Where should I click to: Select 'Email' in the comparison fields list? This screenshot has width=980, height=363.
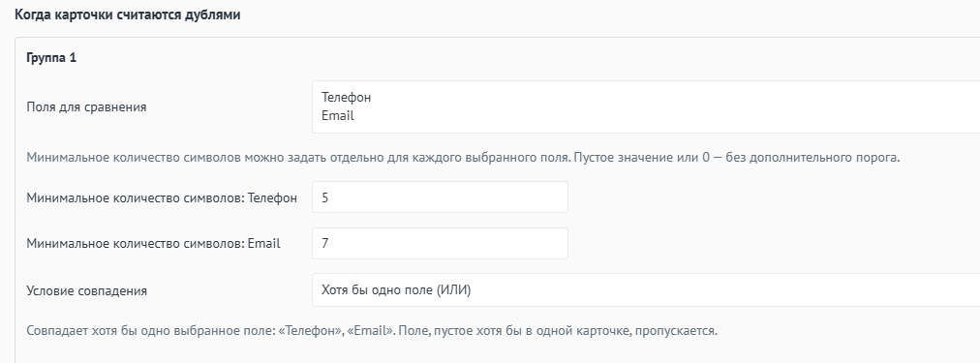(338, 115)
